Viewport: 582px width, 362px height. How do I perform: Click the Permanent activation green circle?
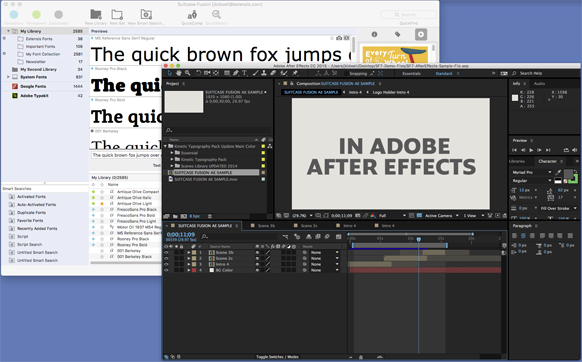coord(36,14)
